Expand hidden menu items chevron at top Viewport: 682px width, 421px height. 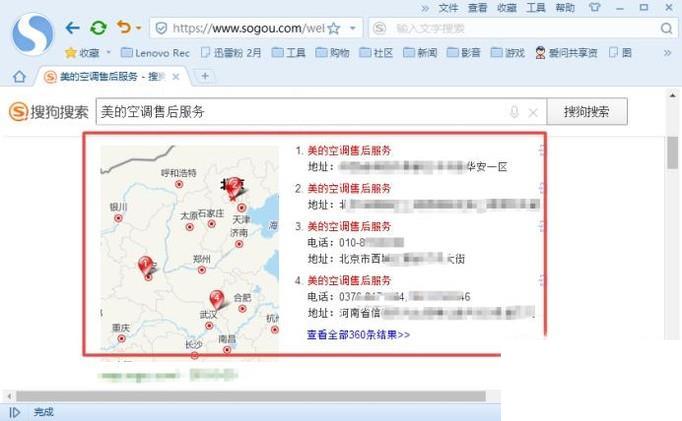pyautogui.click(x=425, y=8)
